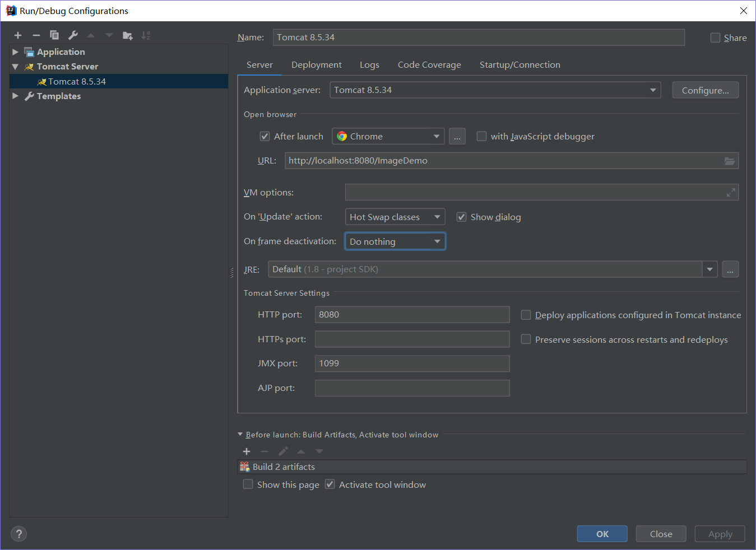This screenshot has height=550, width=756.
Task: Click the JMX port field
Action: click(x=412, y=363)
